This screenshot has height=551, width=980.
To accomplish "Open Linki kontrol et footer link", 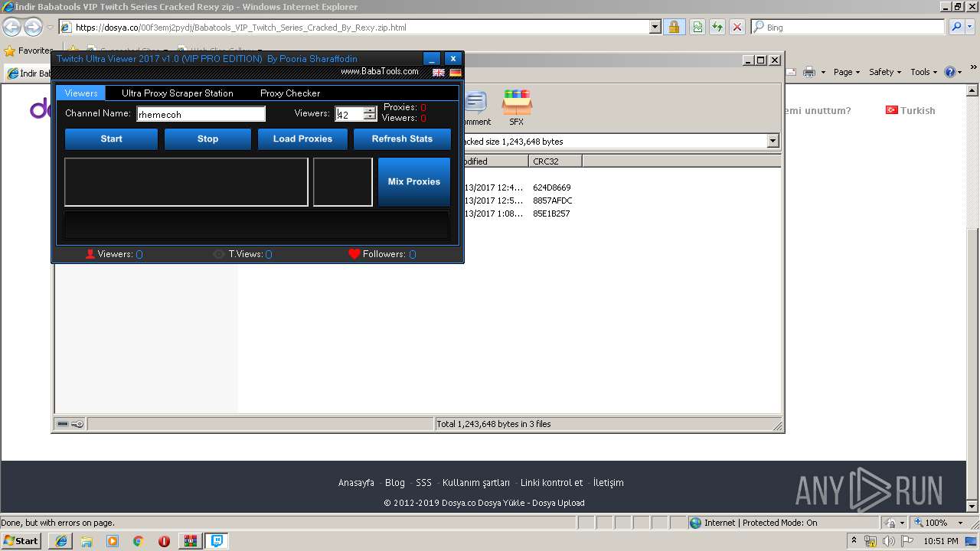I will click(x=551, y=482).
